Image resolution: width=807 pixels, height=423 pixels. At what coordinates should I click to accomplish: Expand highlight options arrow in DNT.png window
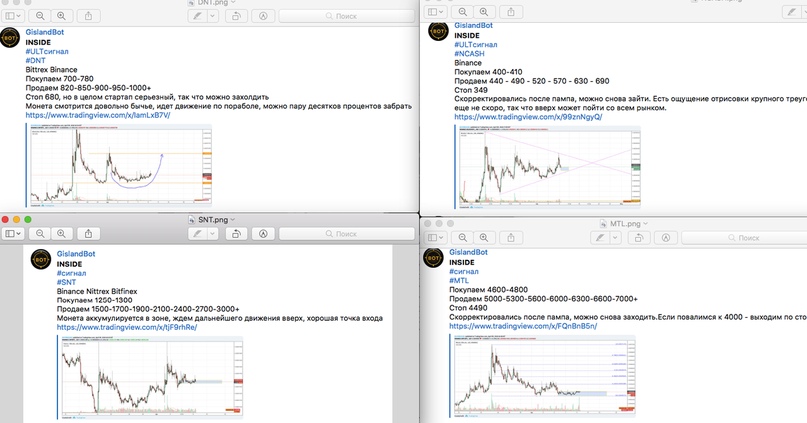tap(213, 16)
